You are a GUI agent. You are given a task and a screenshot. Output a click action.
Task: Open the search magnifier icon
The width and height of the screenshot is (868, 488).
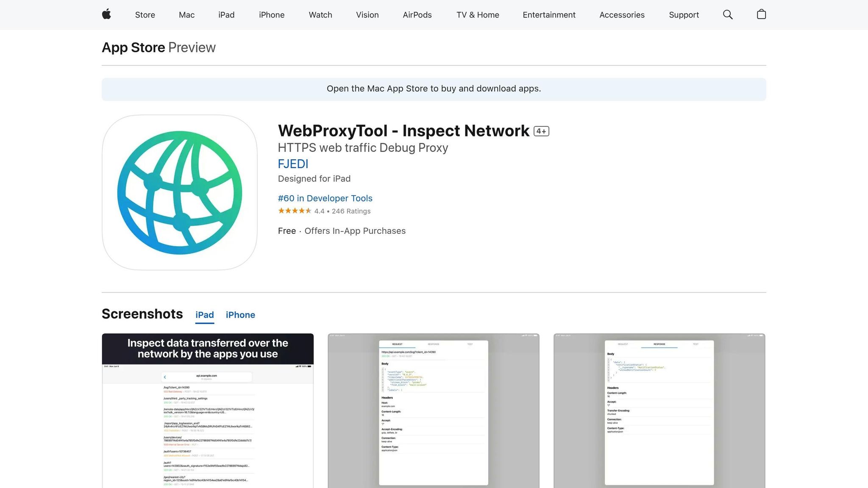click(728, 15)
